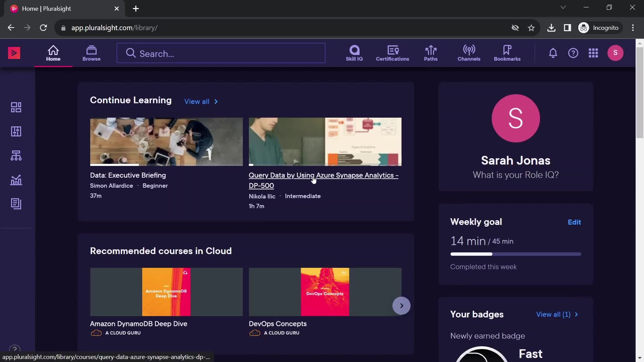Click the sidebar hierarchy tree icon
Viewport: 644px width, 362px height.
(x=16, y=156)
